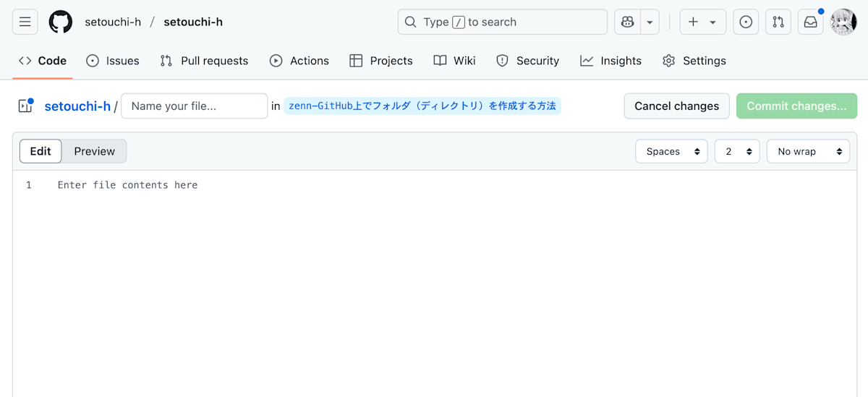868x397 pixels.
Task: Click the Name your file field
Action: (x=195, y=106)
